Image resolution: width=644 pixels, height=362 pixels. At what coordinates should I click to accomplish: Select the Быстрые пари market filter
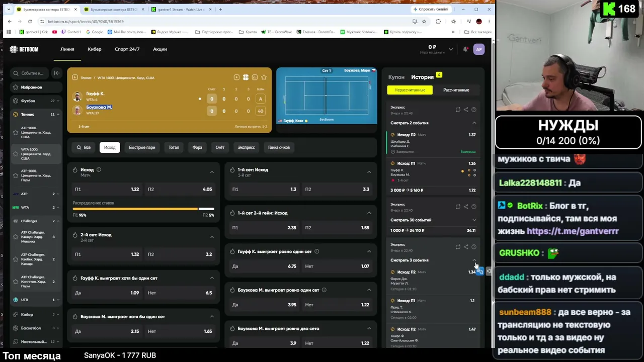tap(142, 147)
